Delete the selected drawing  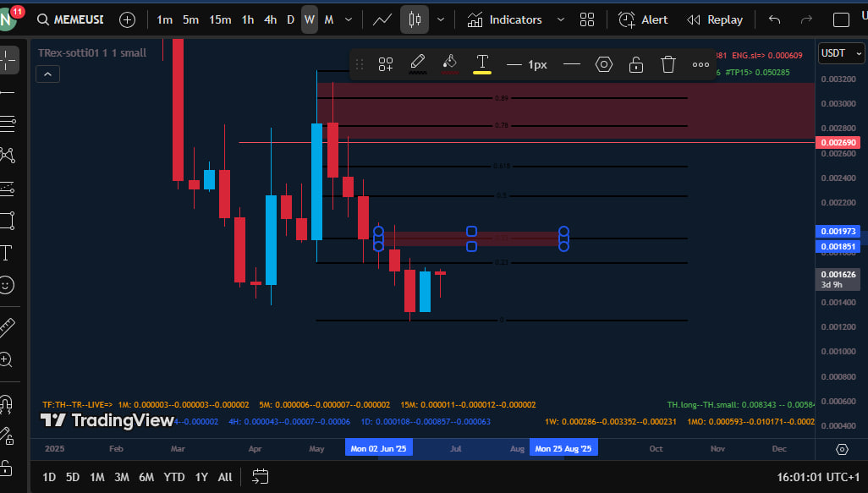click(668, 65)
